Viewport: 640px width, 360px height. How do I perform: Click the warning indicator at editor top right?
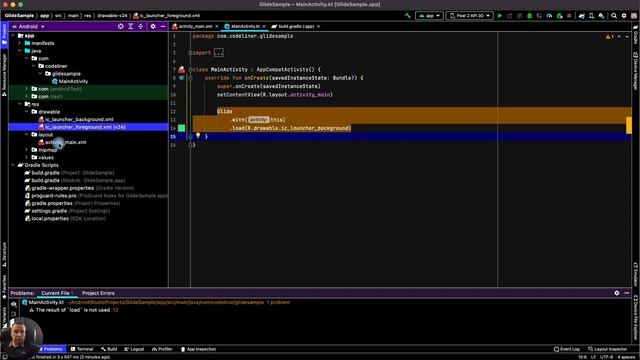pos(609,37)
